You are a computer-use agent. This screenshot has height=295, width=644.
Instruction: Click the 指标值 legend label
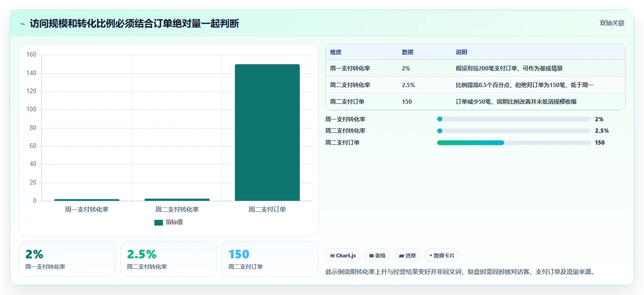click(x=174, y=222)
